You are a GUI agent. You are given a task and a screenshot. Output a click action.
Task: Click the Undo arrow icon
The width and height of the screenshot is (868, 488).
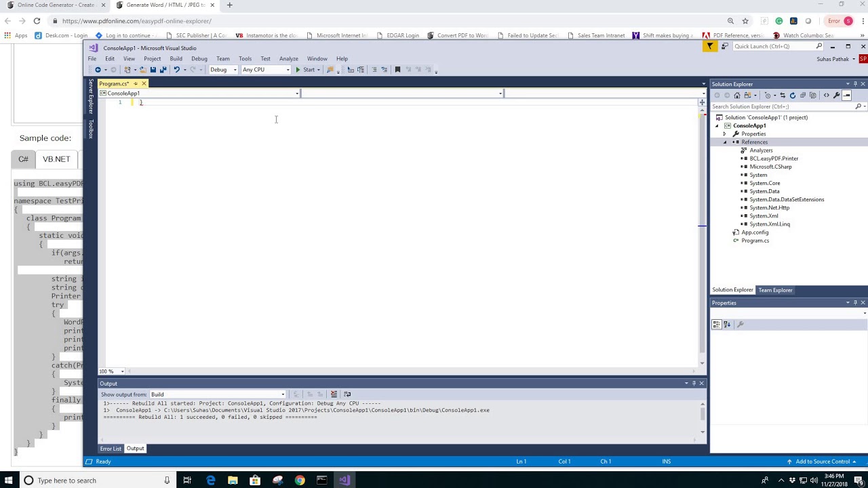pyautogui.click(x=177, y=69)
